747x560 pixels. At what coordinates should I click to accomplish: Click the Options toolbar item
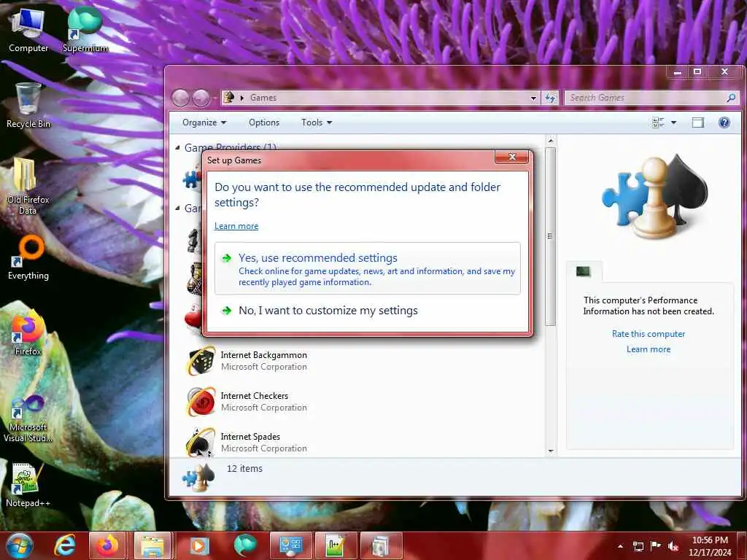coord(264,122)
